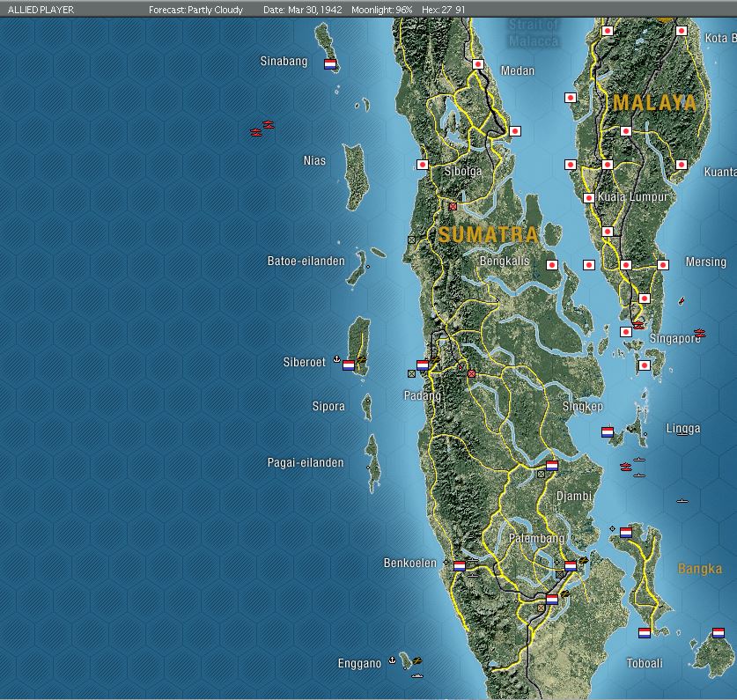Viewport: 737px width, 700px height.
Task: Click the red aircraft icon southeast of Mersing
Action: [682, 300]
